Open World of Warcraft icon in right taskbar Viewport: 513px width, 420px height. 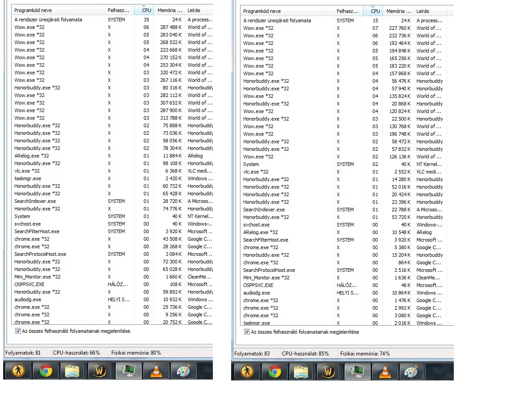click(x=329, y=372)
